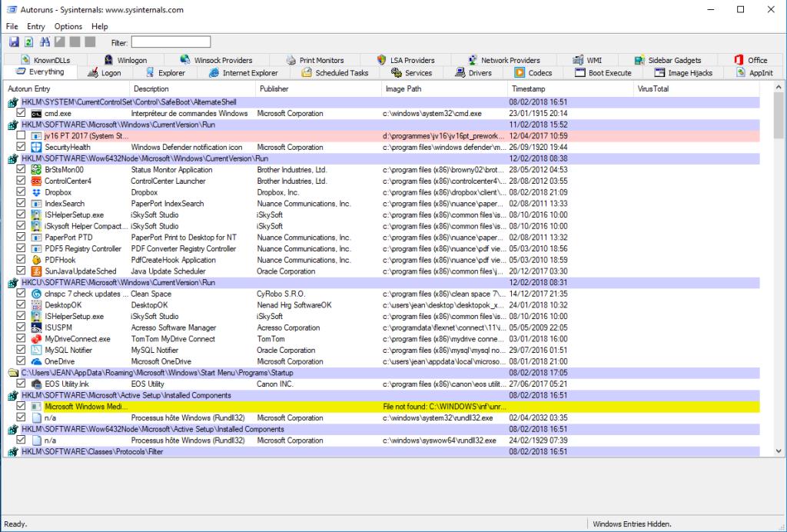Screen dimensions: 787x532
Task: Click the OneDrive cloud icon
Action: pyautogui.click(x=35, y=361)
